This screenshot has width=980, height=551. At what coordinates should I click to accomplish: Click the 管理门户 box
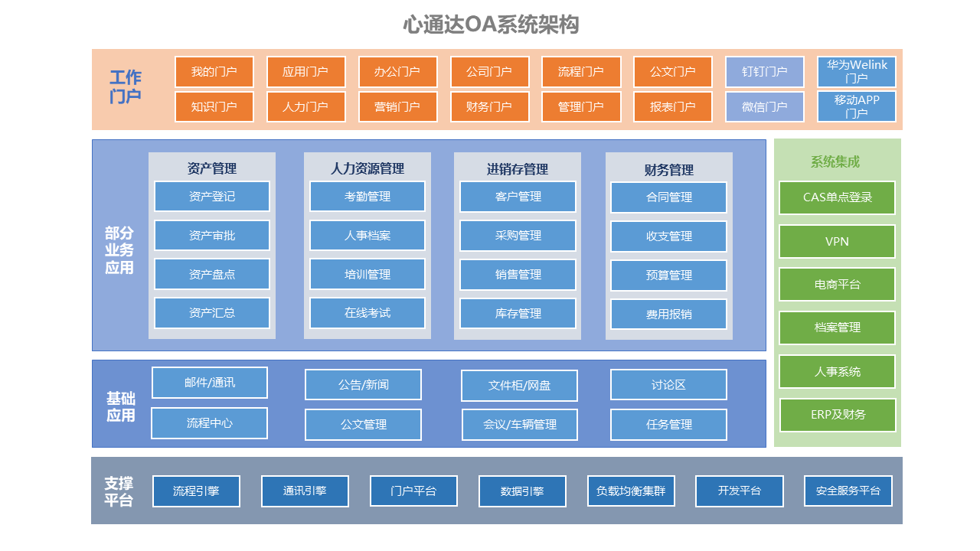581,107
